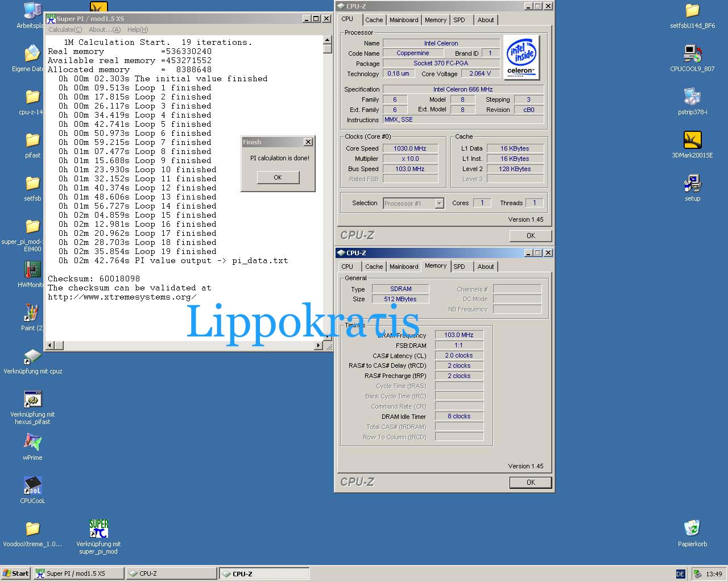728x582 pixels.
Task: Click the Intel Celeron logo in CPU-Z
Action: coord(522,57)
